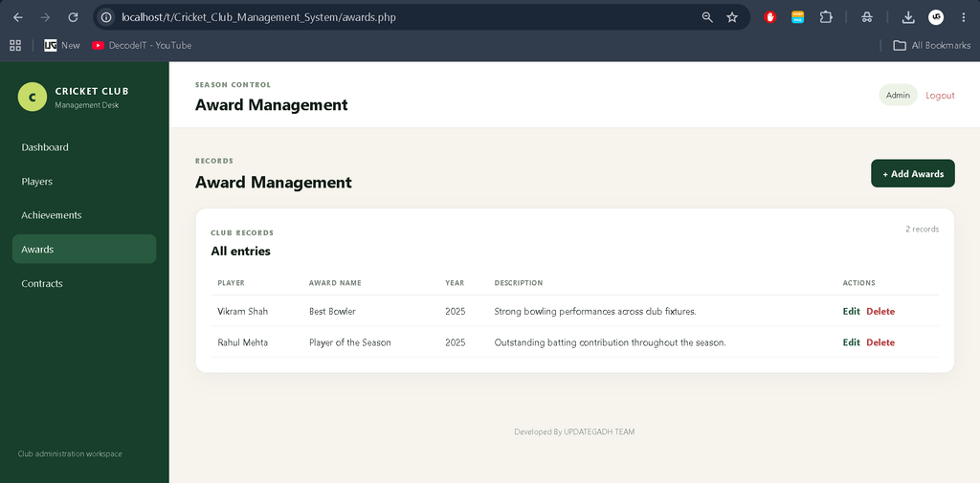Click the address bar URL

point(258,17)
